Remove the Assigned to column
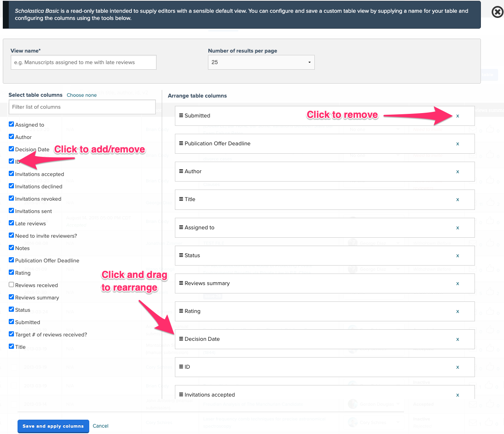 457,228
